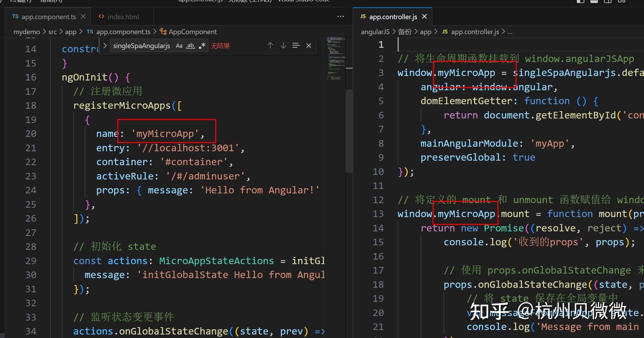Image resolution: width=644 pixels, height=338 pixels.
Task: Toggle Find in Selection icon
Action: 296,46
